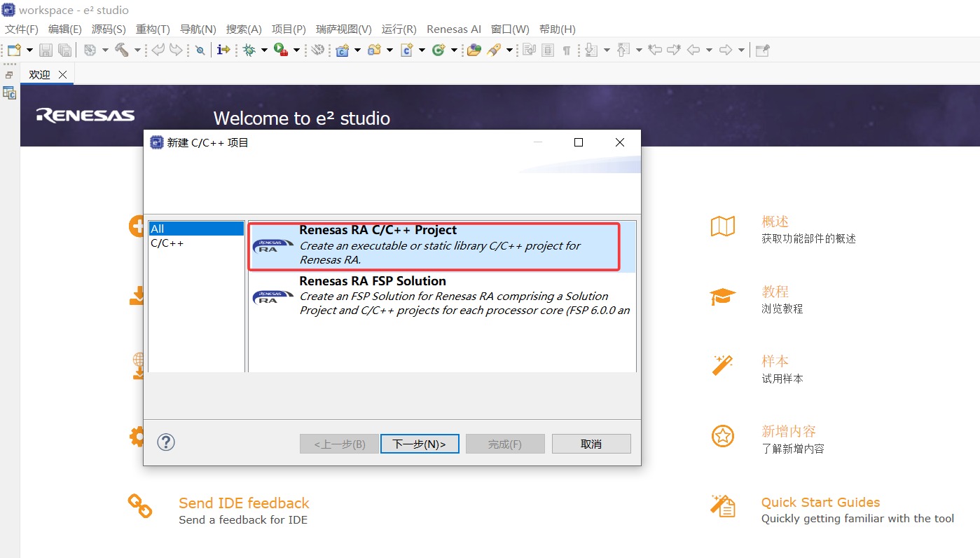This screenshot has height=558, width=980.
Task: Open the Renesas AI menu
Action: pos(454,29)
